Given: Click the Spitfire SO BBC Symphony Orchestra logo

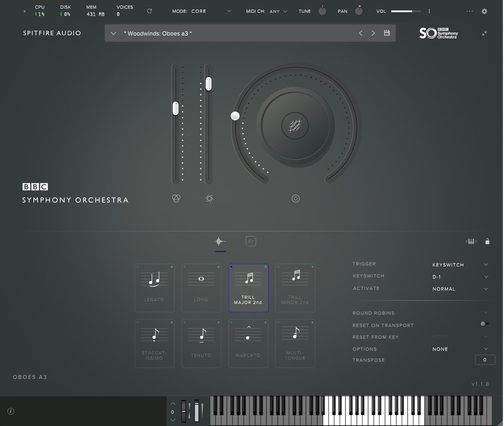Looking at the screenshot, I should 438,33.
